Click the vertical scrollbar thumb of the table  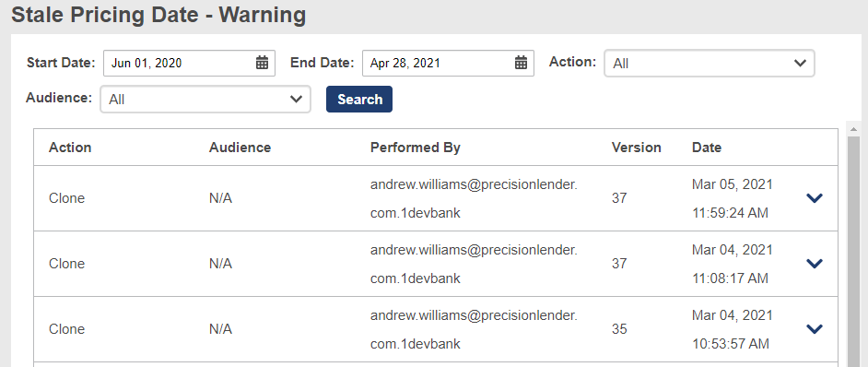click(x=853, y=250)
